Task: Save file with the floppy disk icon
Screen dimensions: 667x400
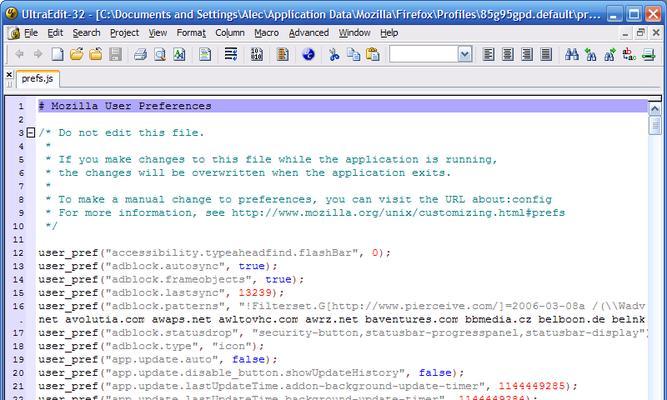Action: (x=115, y=54)
